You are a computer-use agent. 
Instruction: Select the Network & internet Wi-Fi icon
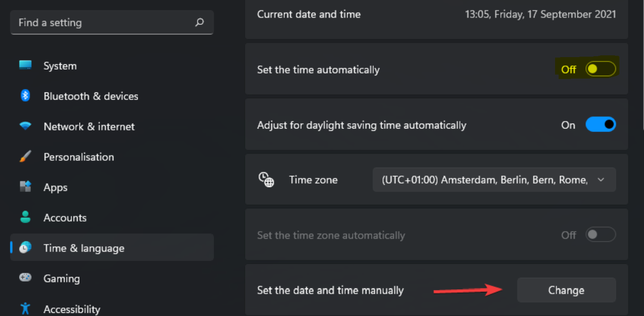coord(25,126)
